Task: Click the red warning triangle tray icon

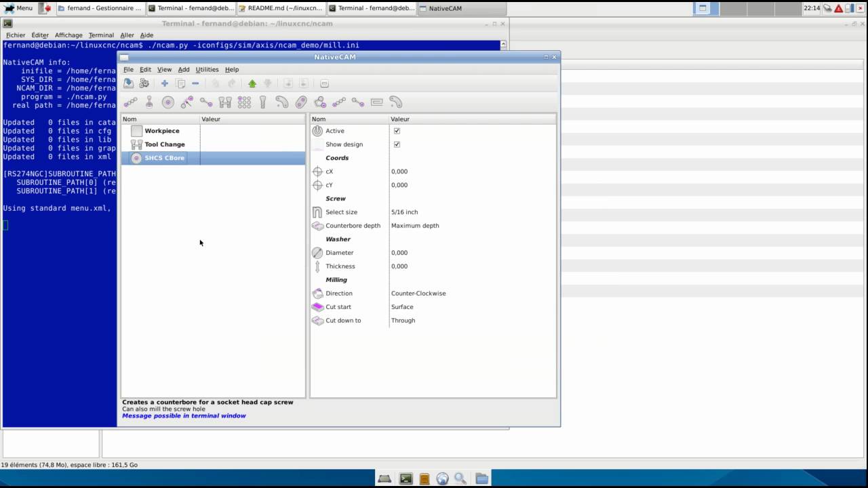Action: tap(838, 8)
